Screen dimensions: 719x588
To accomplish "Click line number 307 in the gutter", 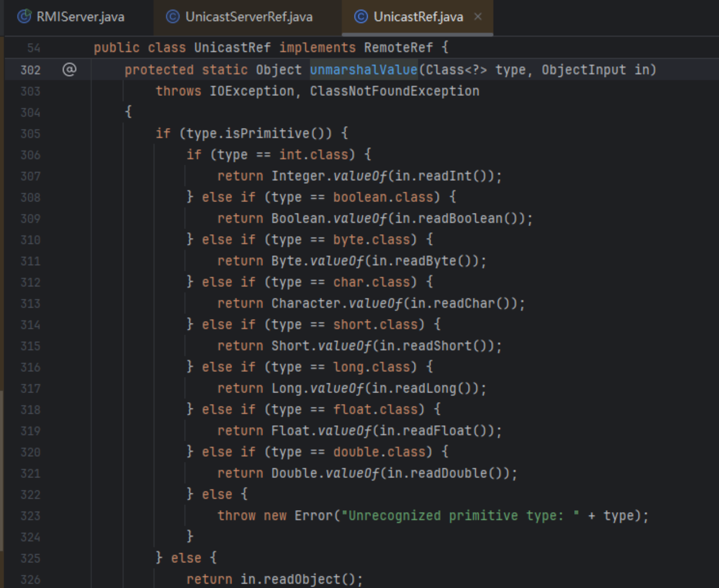I will point(30,176).
